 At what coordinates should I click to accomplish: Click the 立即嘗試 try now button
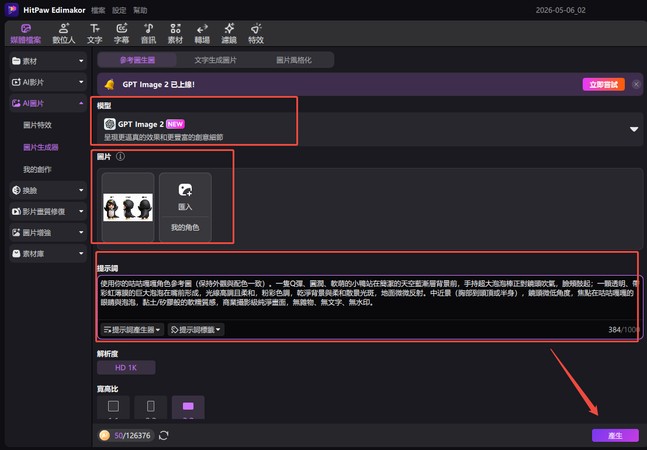click(603, 85)
